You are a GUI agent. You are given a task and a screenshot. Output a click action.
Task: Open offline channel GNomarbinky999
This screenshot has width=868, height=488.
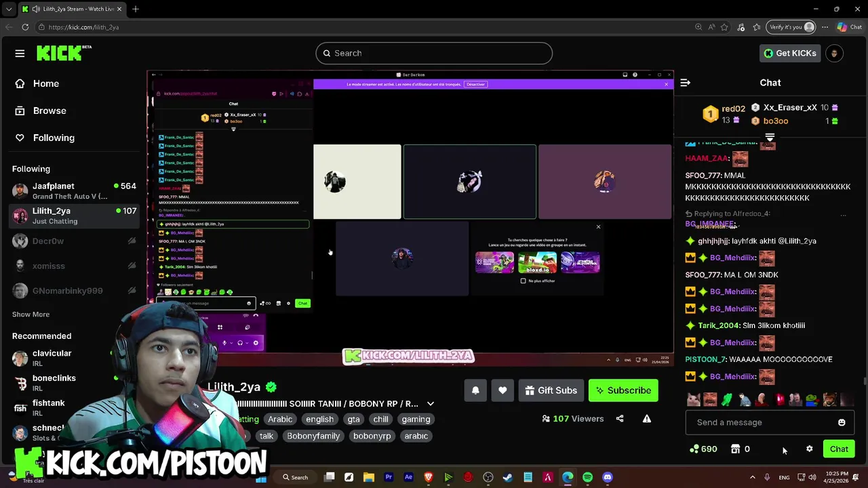pos(75,291)
